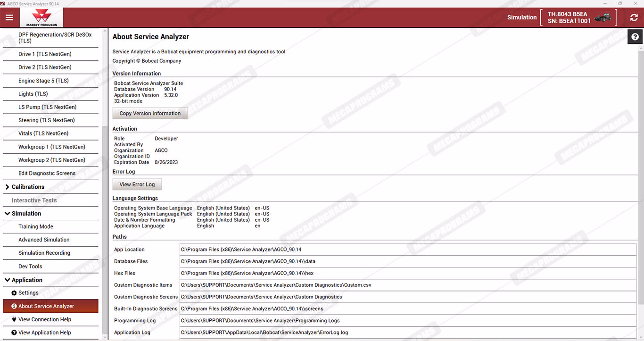Click Copy Version Information button

pos(150,113)
